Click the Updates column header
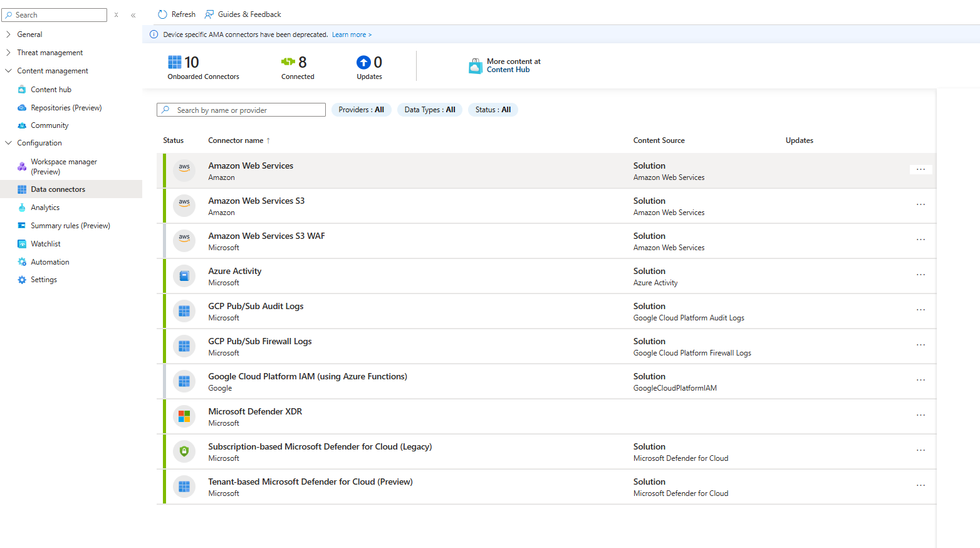Viewport: 980px width, 548px height. [800, 140]
